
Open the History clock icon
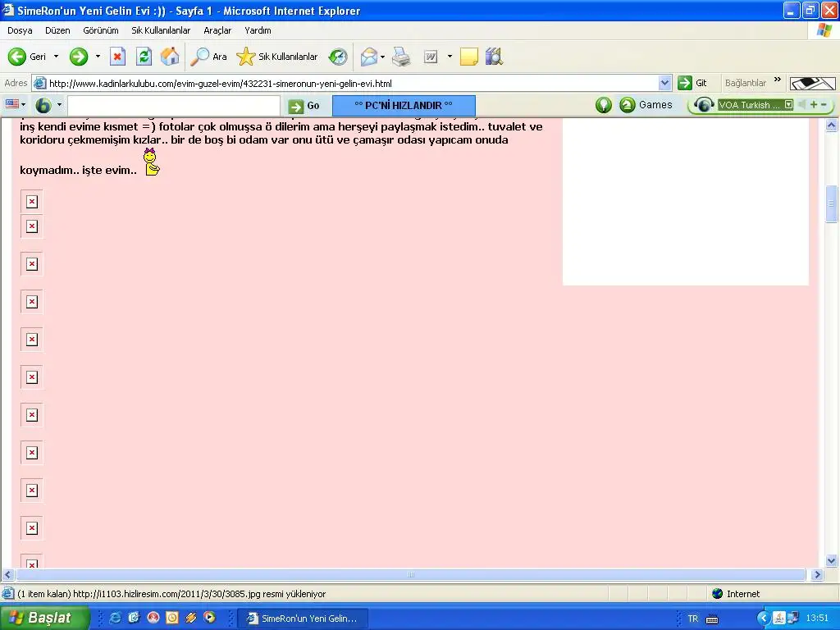[338, 57]
